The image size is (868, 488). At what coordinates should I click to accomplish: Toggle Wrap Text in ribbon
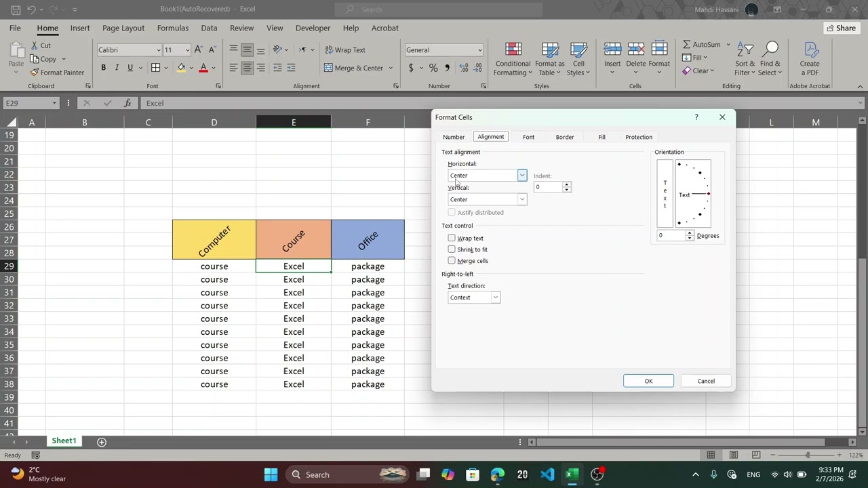(x=345, y=49)
